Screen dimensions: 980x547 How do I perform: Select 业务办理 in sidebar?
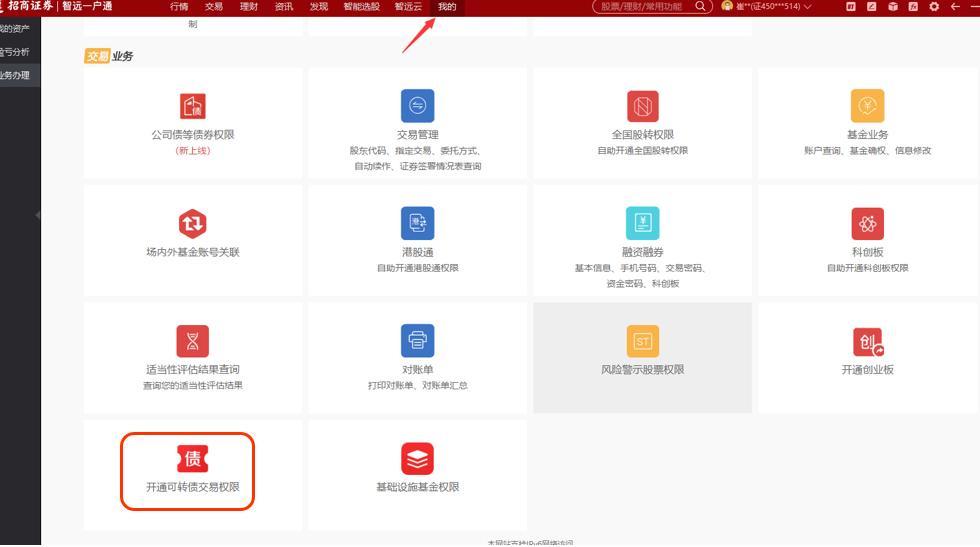point(20,75)
